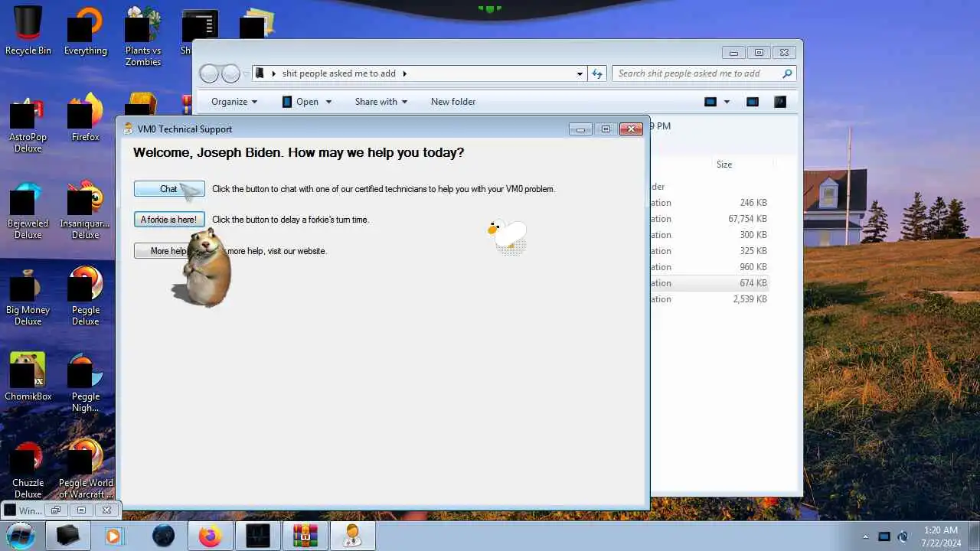Screen dimensions: 980x551
Task: Open the recent pages dropdown arrow
Action: tap(246, 73)
